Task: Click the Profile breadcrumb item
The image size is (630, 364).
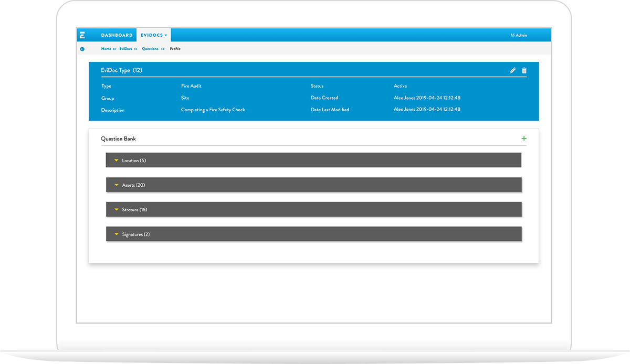Action: 175,48
